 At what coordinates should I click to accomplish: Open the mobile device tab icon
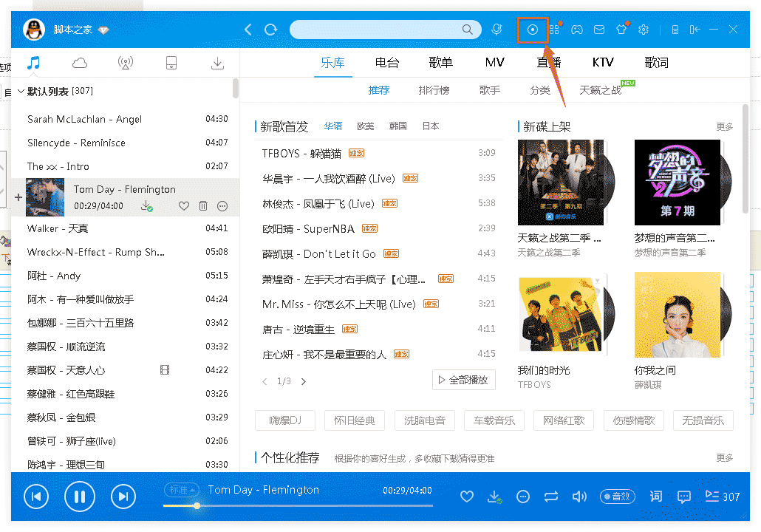coord(171,63)
